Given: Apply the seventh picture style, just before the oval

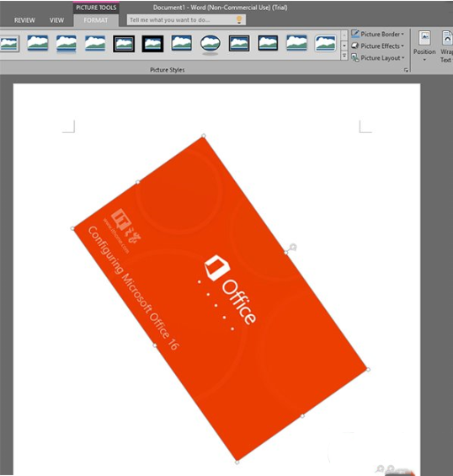Looking at the screenshot, I should click(181, 43).
